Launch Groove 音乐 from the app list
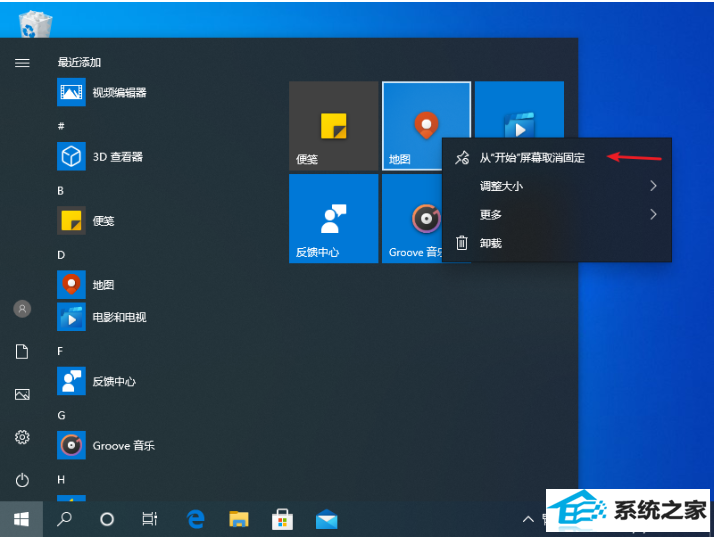Viewport: 715px width, 537px height. click(x=106, y=445)
